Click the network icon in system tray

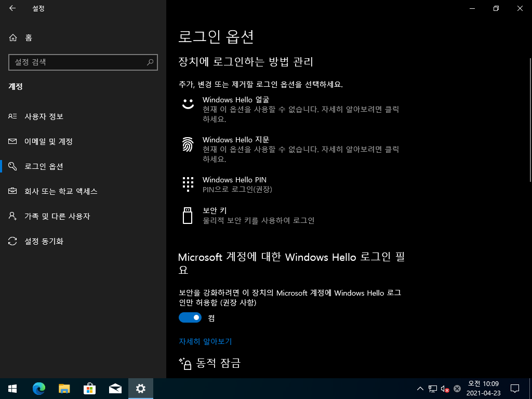pyautogui.click(x=433, y=389)
